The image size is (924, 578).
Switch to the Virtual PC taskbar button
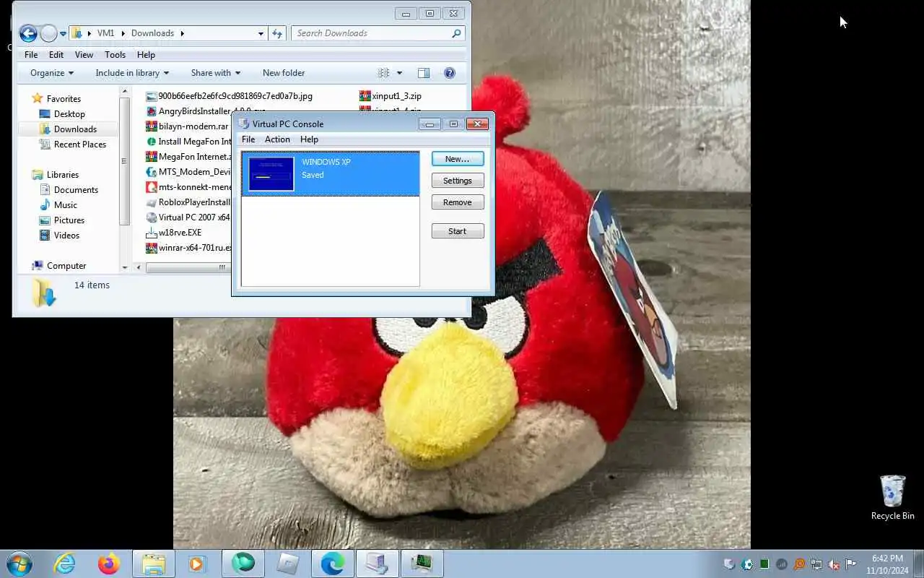[x=378, y=563]
